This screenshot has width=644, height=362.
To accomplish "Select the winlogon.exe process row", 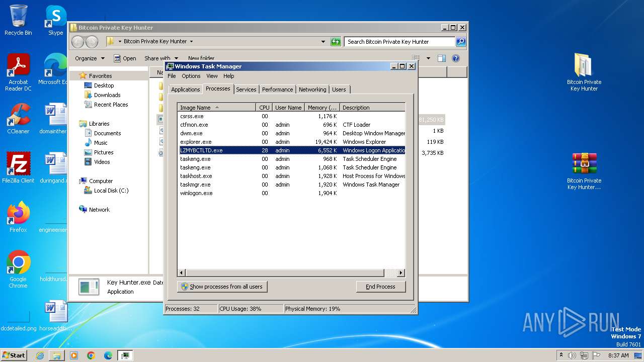I will [292, 193].
